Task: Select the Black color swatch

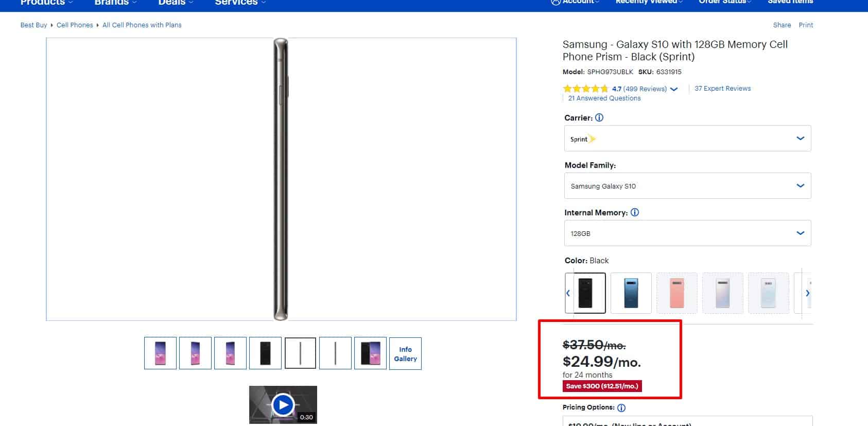Action: 585,293
